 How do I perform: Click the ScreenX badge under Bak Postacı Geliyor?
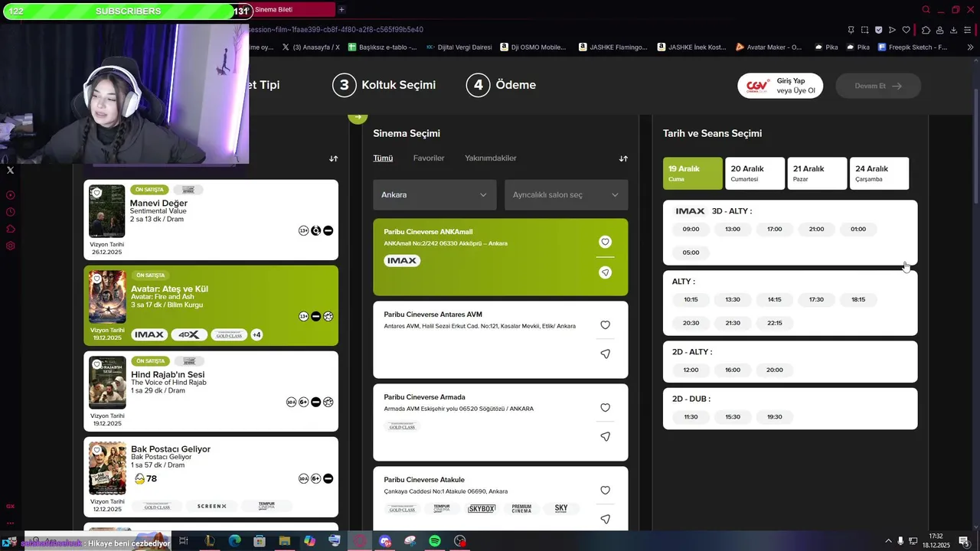coord(211,506)
